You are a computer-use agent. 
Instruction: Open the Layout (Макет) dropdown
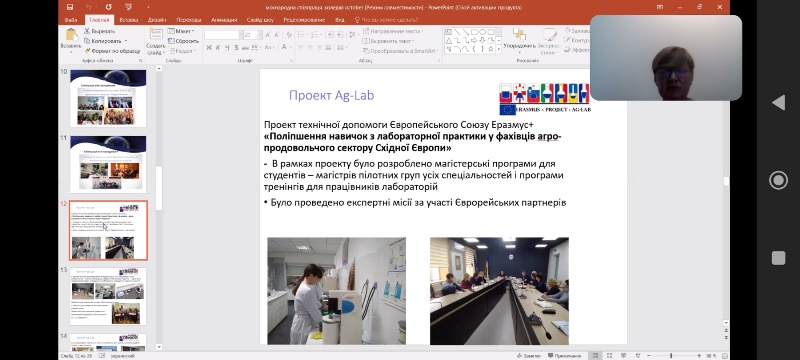click(181, 31)
